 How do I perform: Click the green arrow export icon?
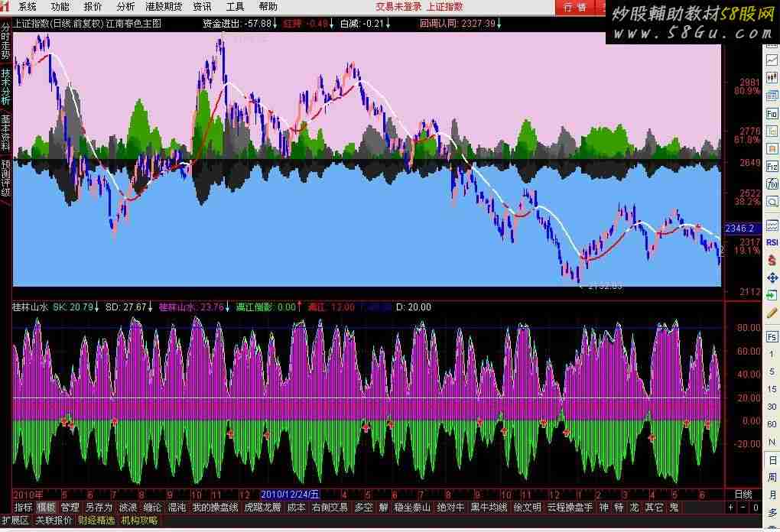(772, 295)
